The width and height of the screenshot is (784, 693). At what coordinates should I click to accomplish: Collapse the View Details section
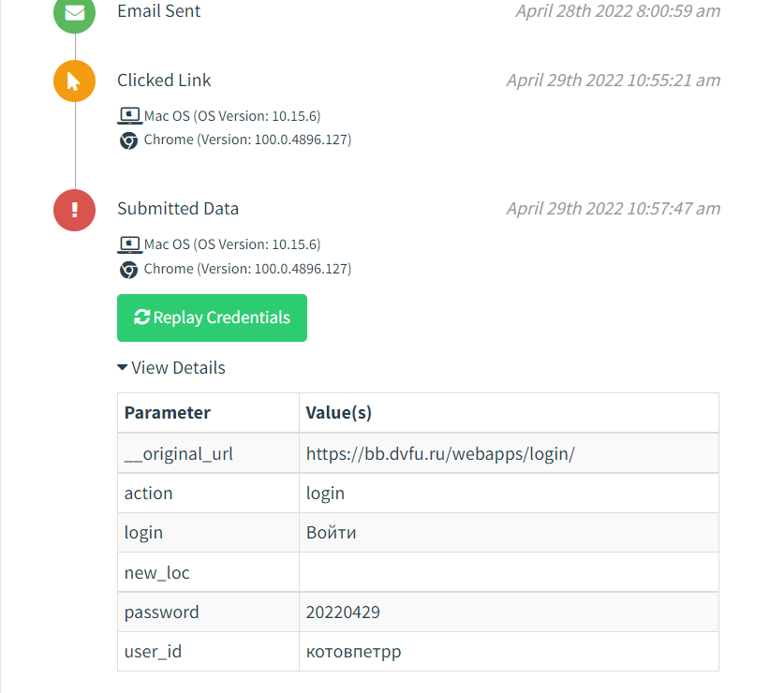(x=170, y=367)
